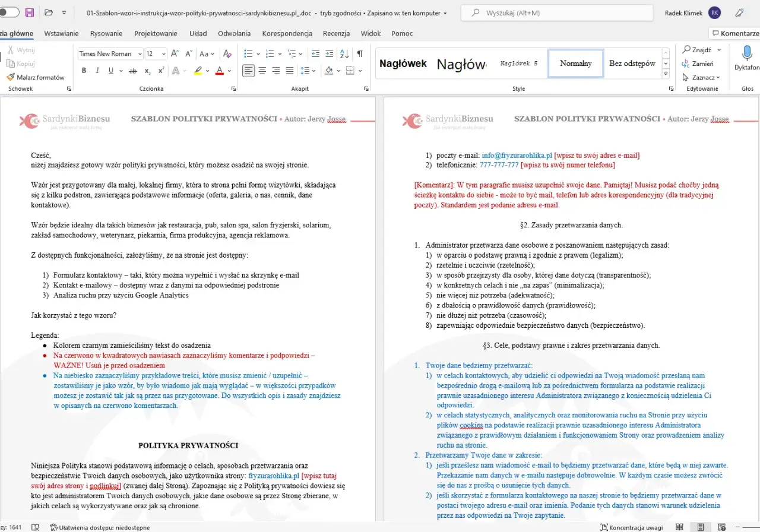Switch to the Korespondencja tab
This screenshot has height=532, width=760.
[x=287, y=33]
